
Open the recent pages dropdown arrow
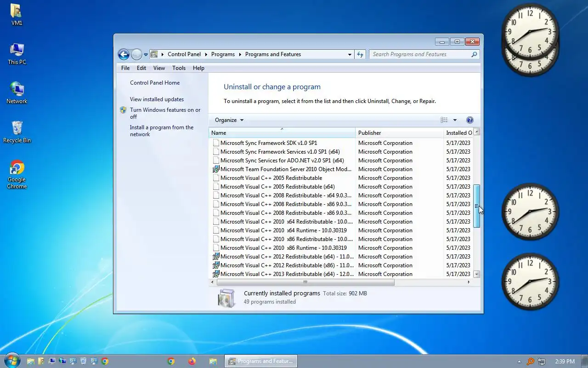(146, 55)
